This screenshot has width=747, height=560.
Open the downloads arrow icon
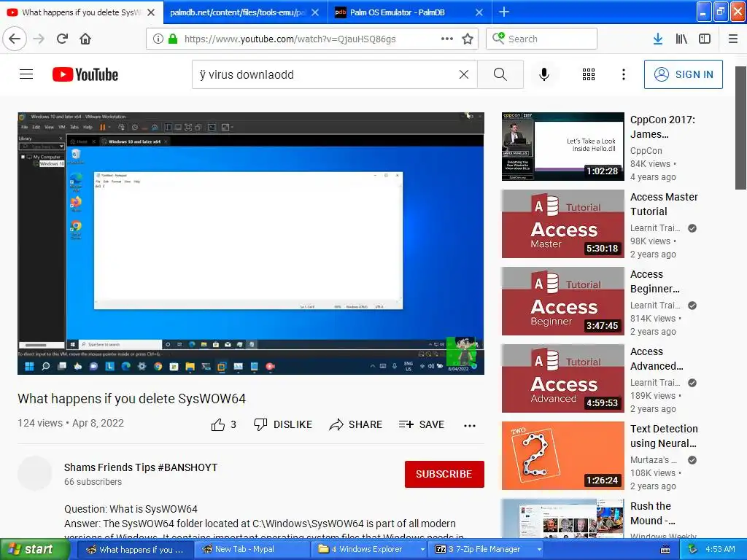tap(658, 39)
